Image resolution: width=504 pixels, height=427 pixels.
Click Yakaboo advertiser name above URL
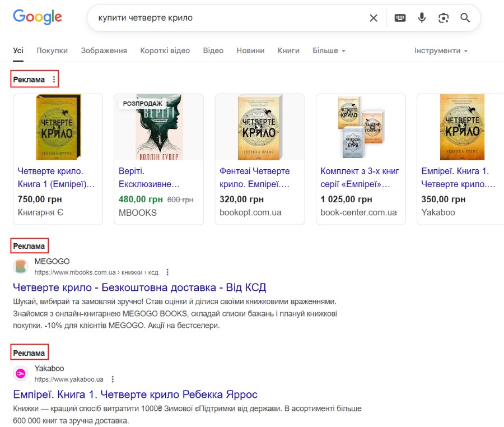coord(49,369)
